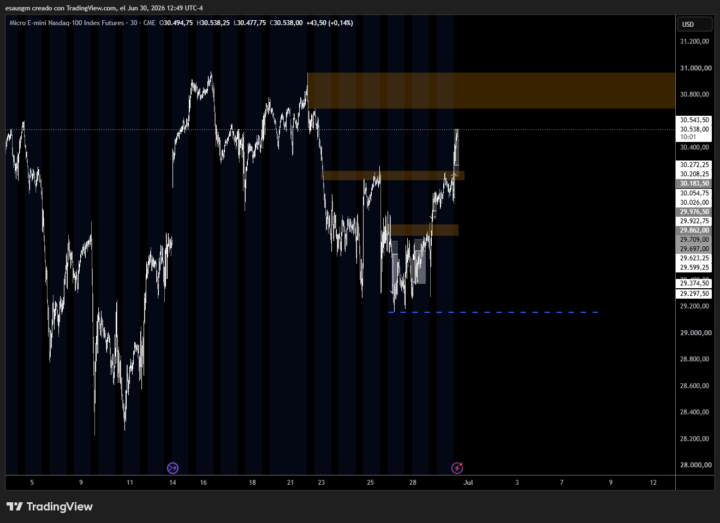The image size is (720, 523).
Task: Click the TradingView logo at bottom left
Action: point(50,506)
